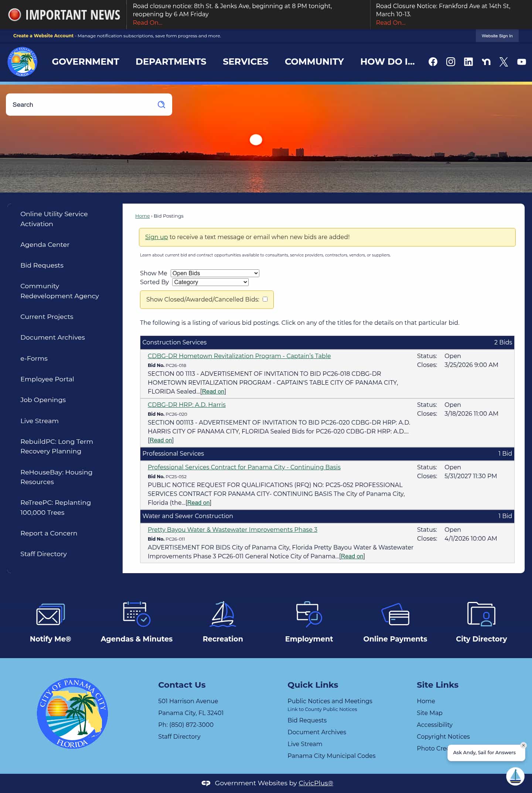Viewport: 532px width, 793px height.
Task: Open the Instagram icon in header
Action: tap(451, 62)
